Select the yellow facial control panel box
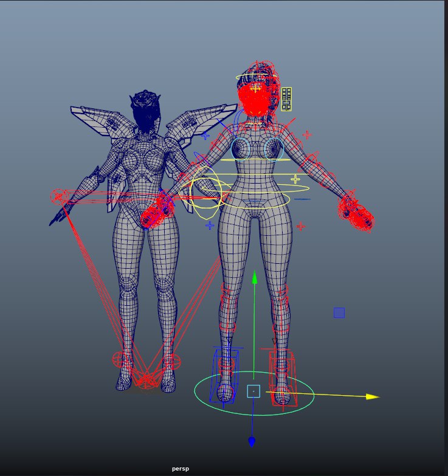 click(x=286, y=99)
